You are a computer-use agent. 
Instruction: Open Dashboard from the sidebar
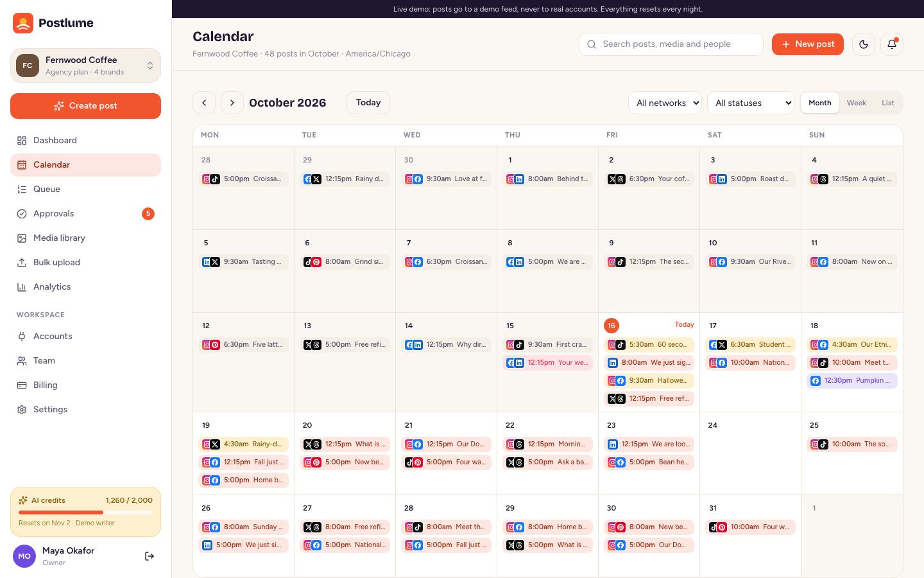pos(85,141)
